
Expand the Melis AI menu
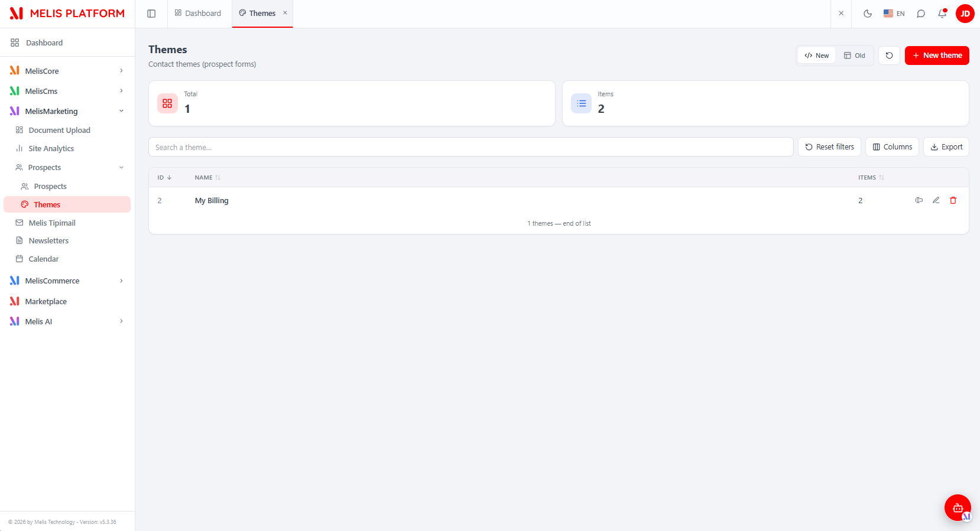click(x=67, y=321)
